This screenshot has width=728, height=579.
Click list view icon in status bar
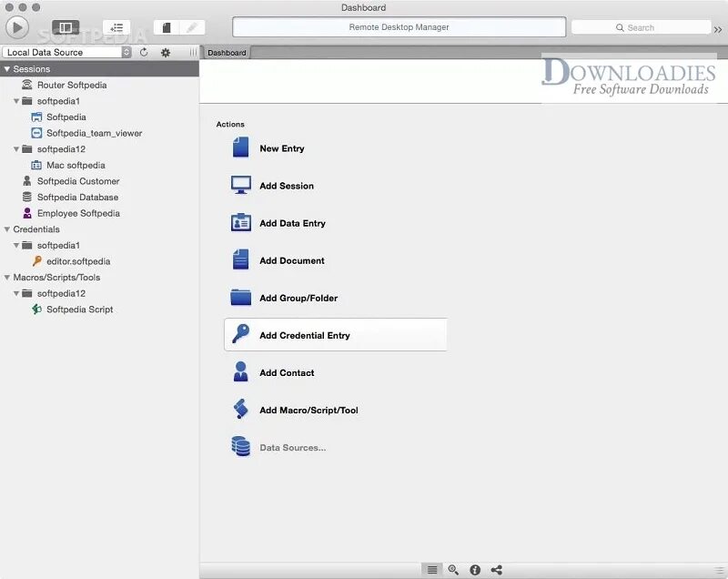tap(431, 570)
